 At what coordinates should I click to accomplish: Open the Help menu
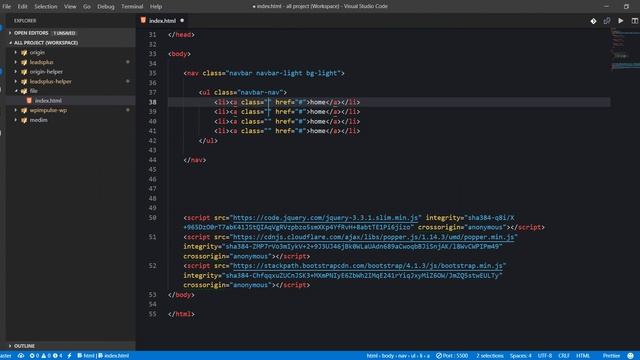click(x=156, y=7)
